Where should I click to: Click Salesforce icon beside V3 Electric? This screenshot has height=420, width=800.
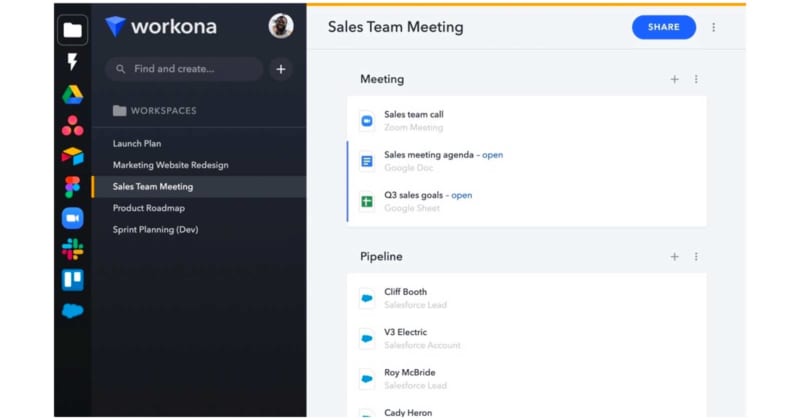tap(366, 338)
